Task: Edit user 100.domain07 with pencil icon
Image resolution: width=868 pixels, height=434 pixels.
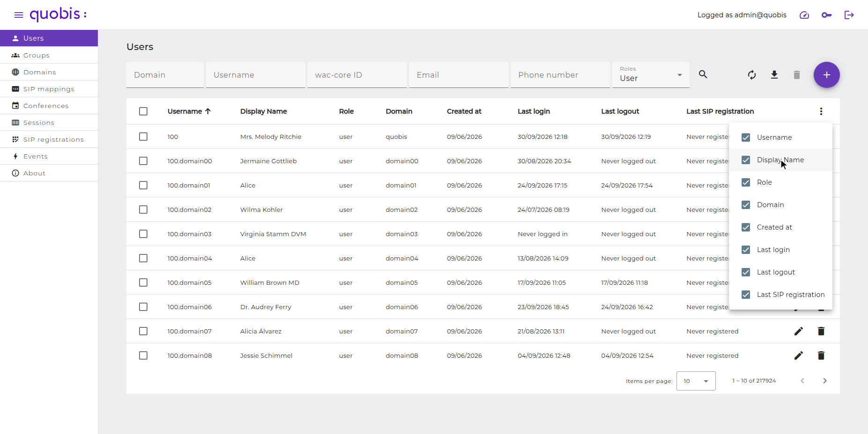Action: [799, 331]
